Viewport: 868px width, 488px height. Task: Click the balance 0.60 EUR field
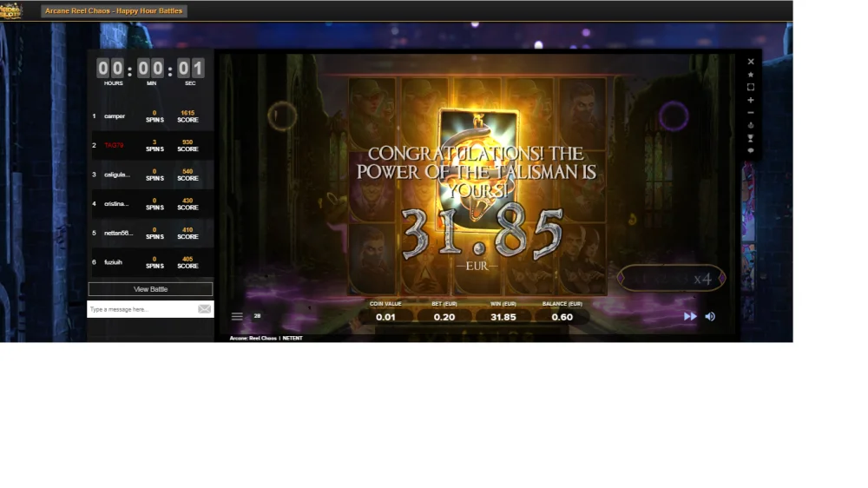point(562,317)
